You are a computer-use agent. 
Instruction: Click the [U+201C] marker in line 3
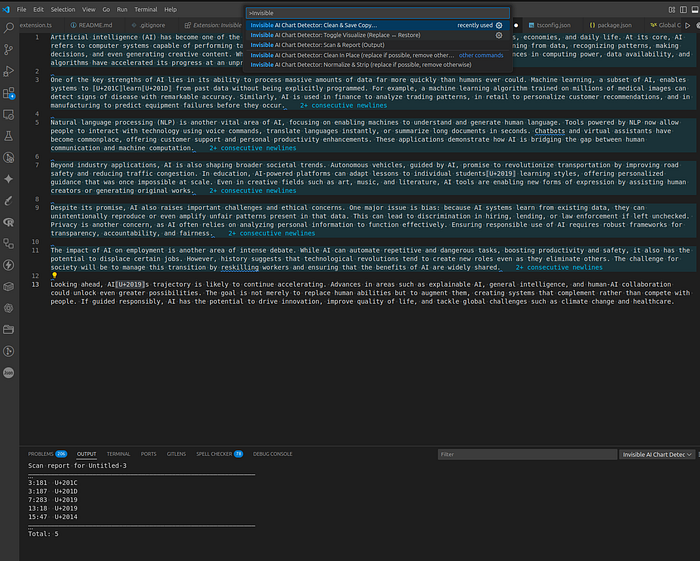coord(108,88)
